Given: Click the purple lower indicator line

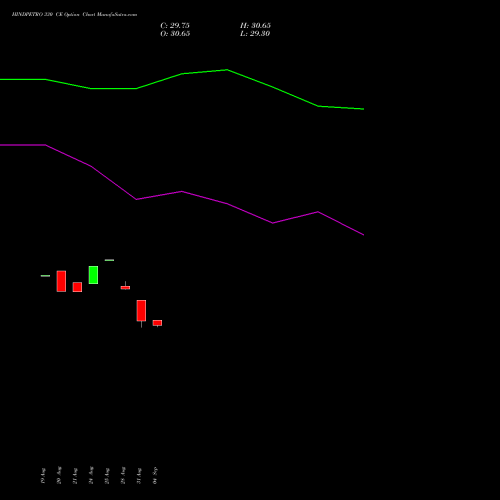Looking at the screenshot, I should coord(182,192).
